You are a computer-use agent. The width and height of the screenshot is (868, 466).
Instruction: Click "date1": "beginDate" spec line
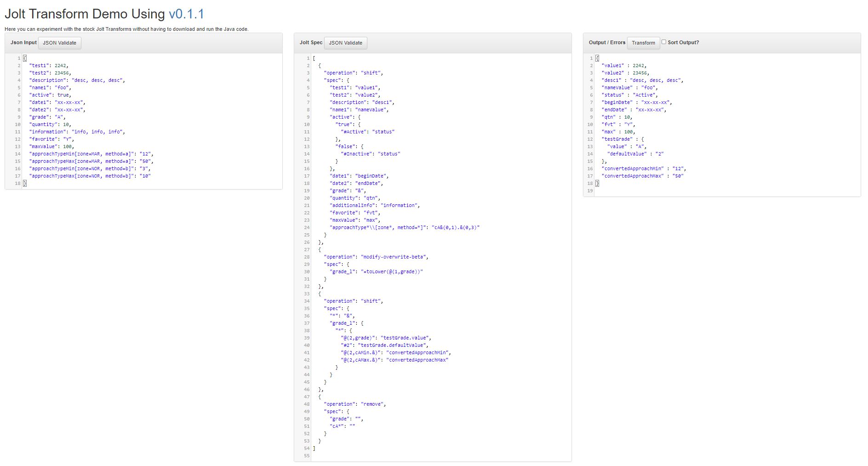click(359, 176)
